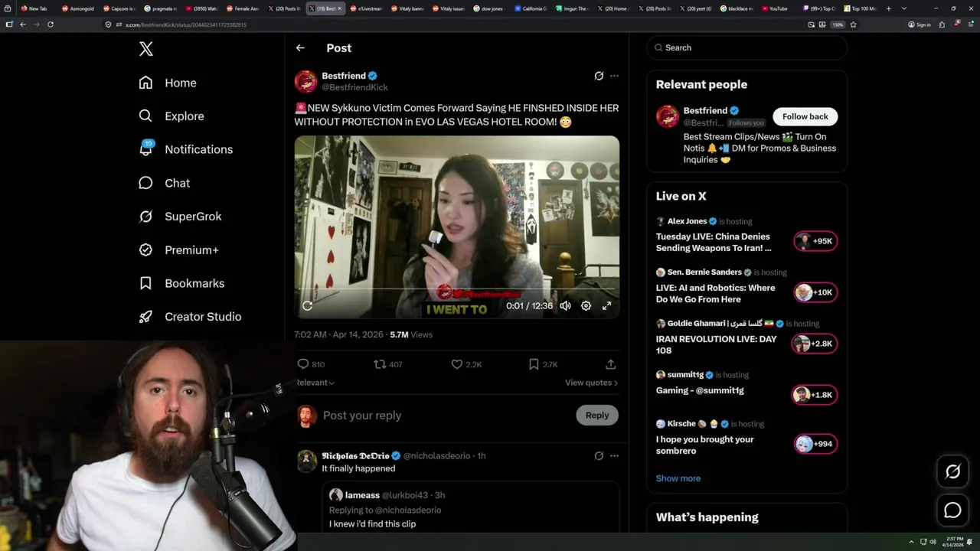Open the @BestfriendKick handle link
980x551 pixels.
pos(354,87)
